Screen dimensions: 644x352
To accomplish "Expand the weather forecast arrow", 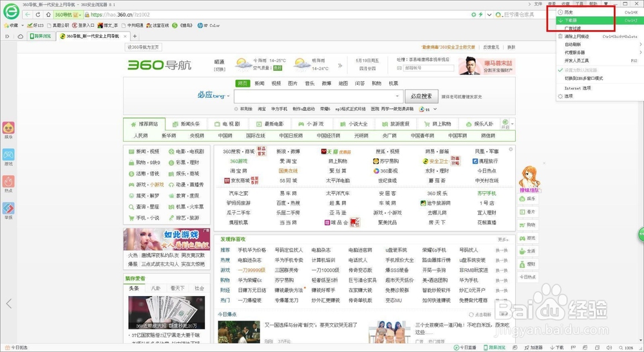I will [340, 65].
